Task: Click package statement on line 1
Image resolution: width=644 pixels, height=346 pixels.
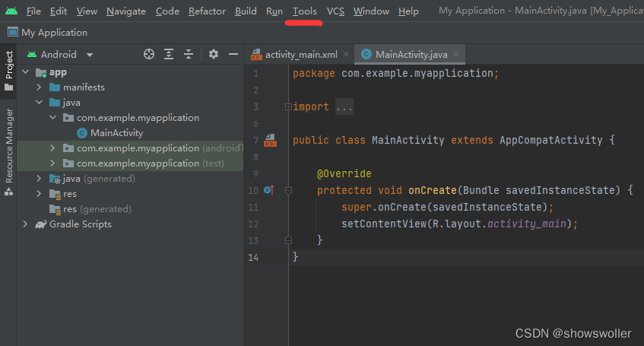Action: (395, 73)
